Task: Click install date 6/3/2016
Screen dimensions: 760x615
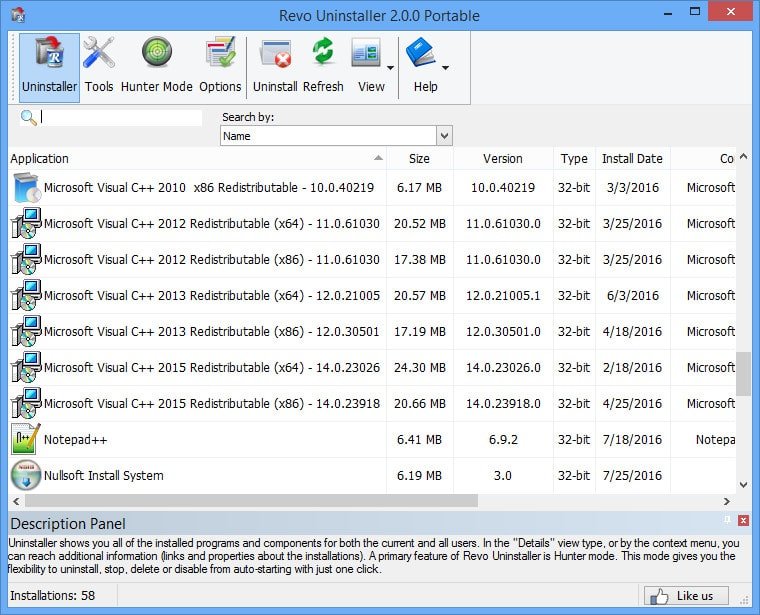Action: pos(633,295)
